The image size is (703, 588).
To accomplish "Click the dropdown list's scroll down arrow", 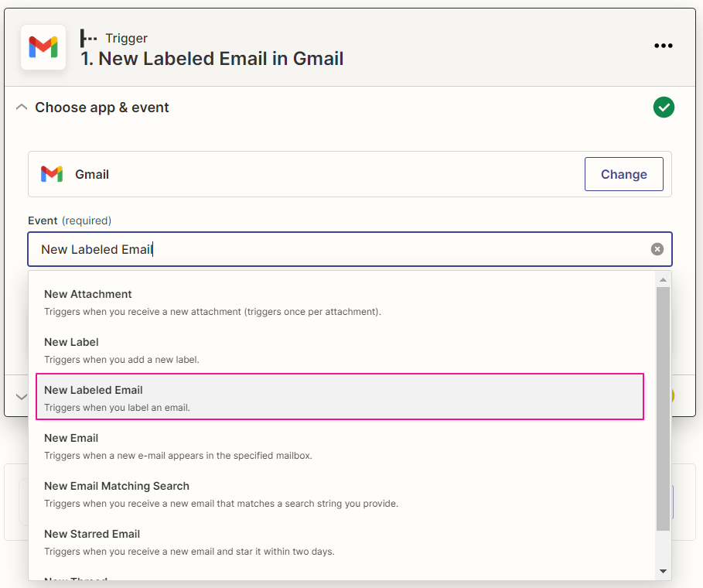I will [663, 571].
